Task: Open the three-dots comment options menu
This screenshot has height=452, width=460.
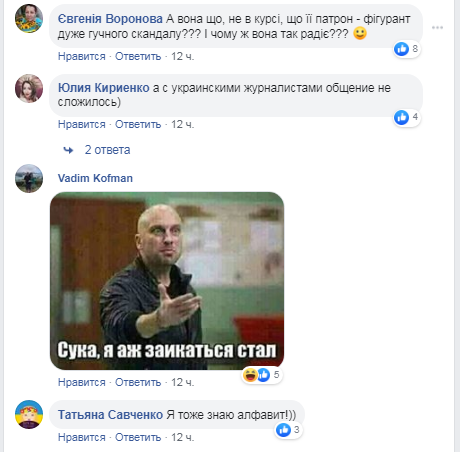Action: 437,27
